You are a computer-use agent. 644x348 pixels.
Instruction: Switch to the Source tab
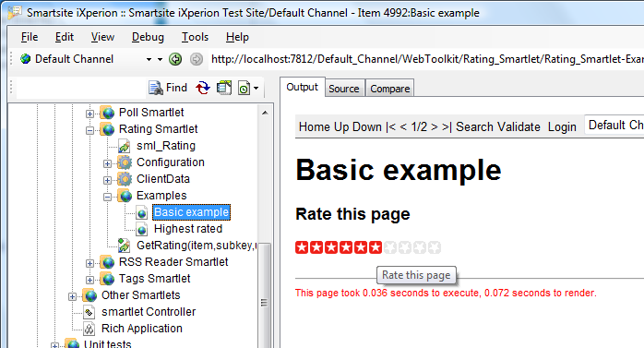344,89
